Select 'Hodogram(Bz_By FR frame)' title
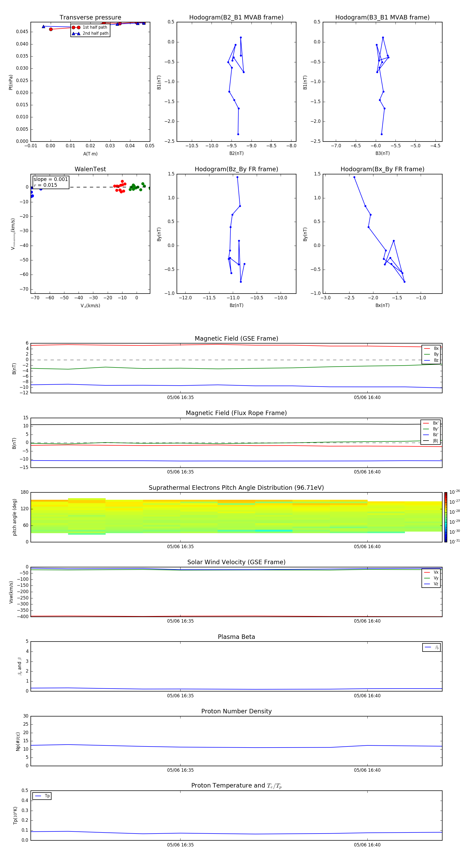 (236, 169)
